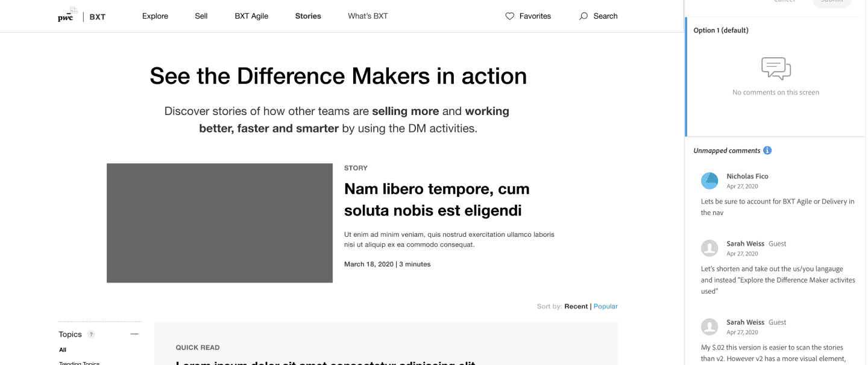868x365 pixels.
Task: Open the 'Nam libero tempore' story title
Action: click(x=436, y=199)
